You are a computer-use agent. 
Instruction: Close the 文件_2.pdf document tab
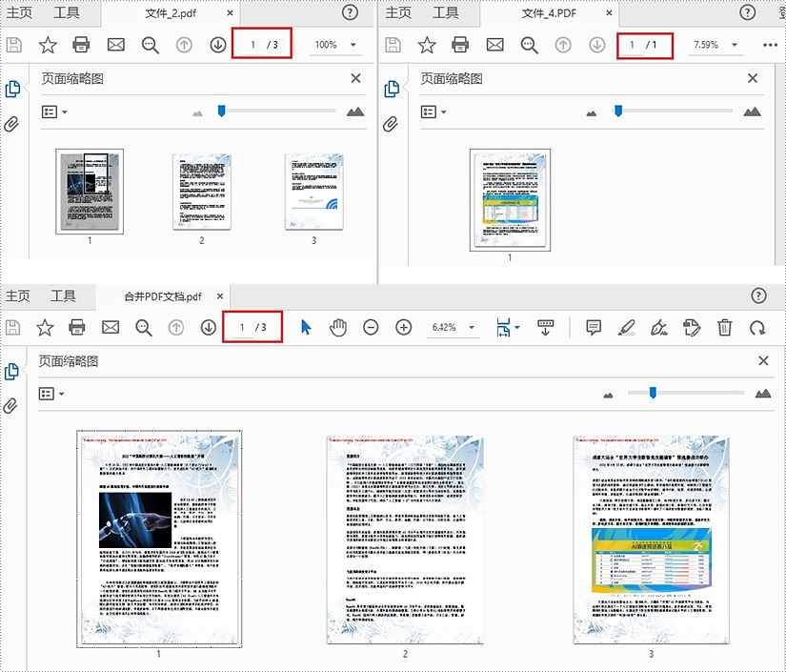tap(231, 12)
